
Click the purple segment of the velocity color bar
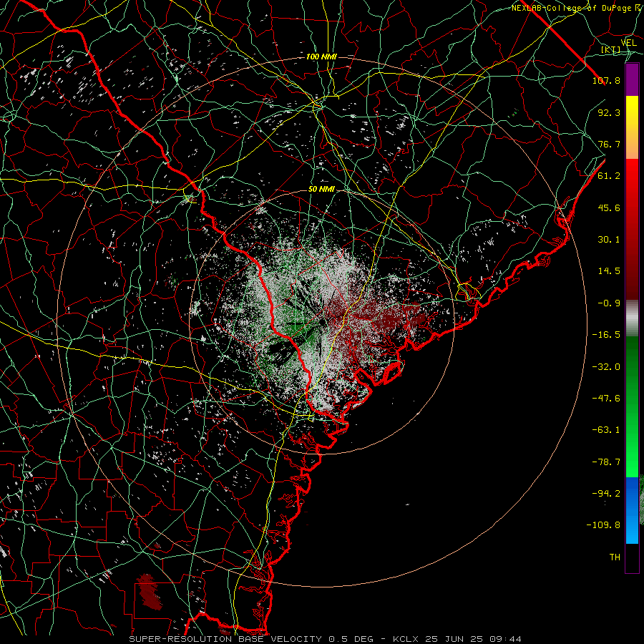(632, 80)
